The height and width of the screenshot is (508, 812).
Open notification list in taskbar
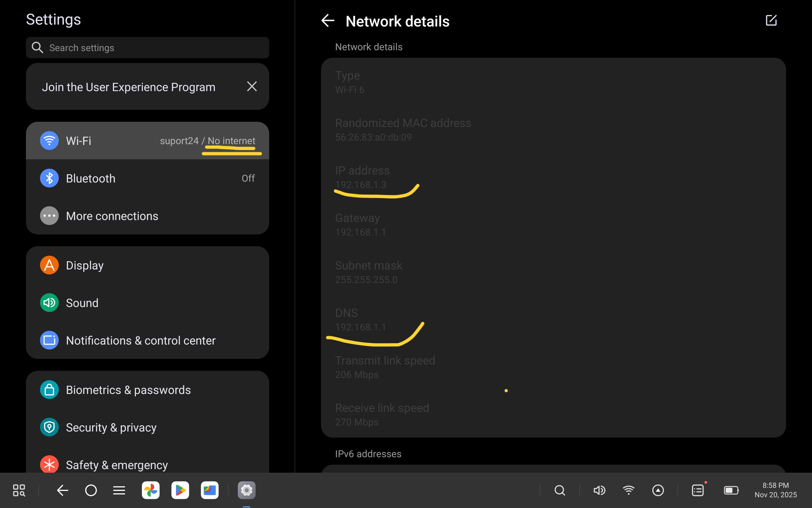(698, 490)
